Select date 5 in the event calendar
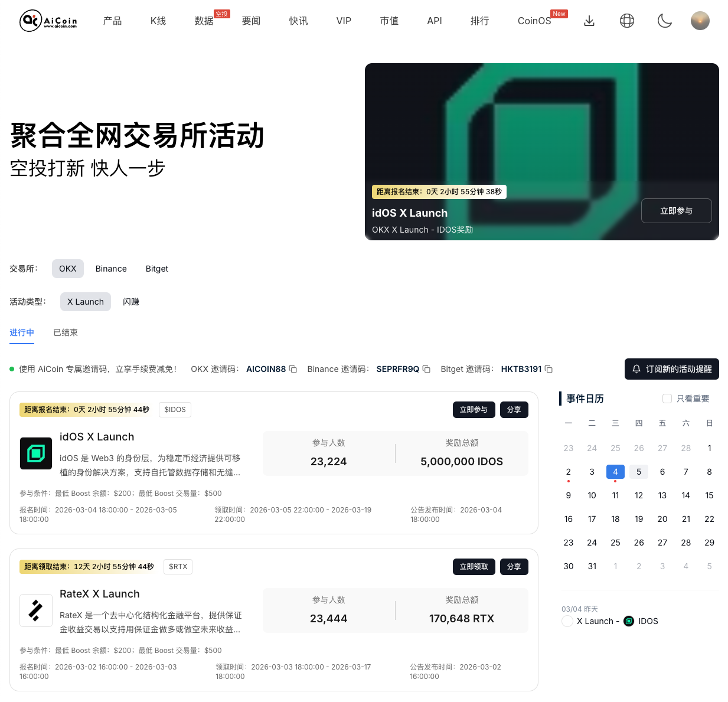The height and width of the screenshot is (702, 728). [x=638, y=472]
